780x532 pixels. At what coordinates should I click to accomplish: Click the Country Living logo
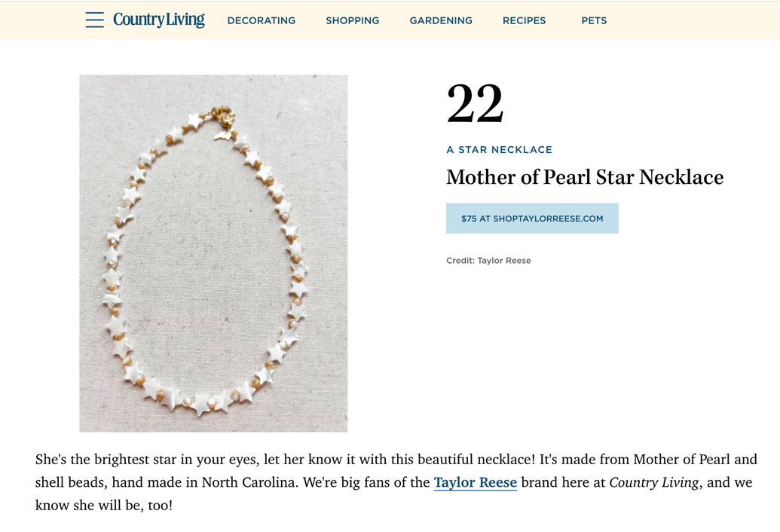[159, 20]
